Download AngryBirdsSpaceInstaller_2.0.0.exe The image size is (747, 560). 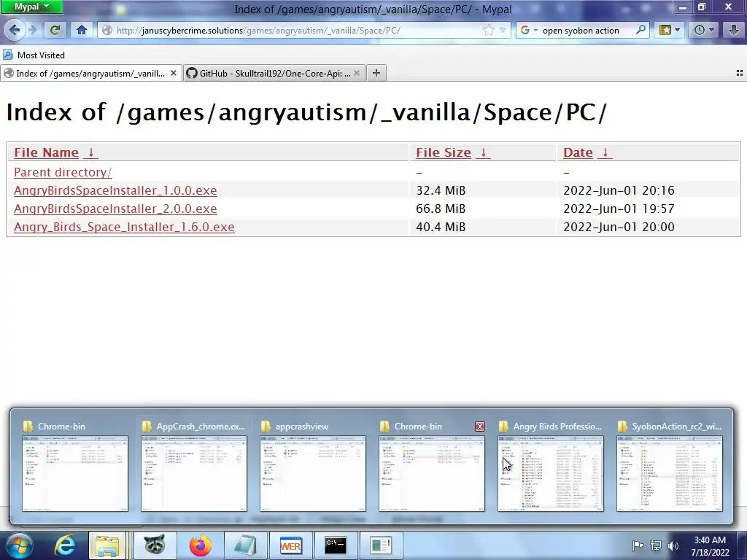pyautogui.click(x=115, y=209)
